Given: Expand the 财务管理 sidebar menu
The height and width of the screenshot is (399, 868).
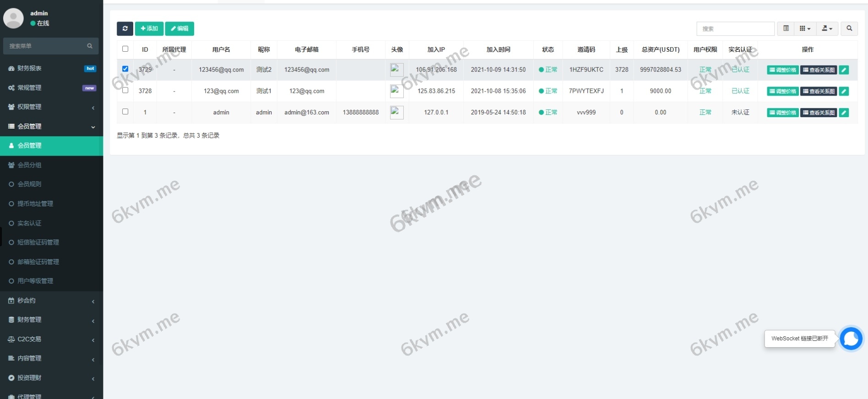Looking at the screenshot, I should coord(51,320).
